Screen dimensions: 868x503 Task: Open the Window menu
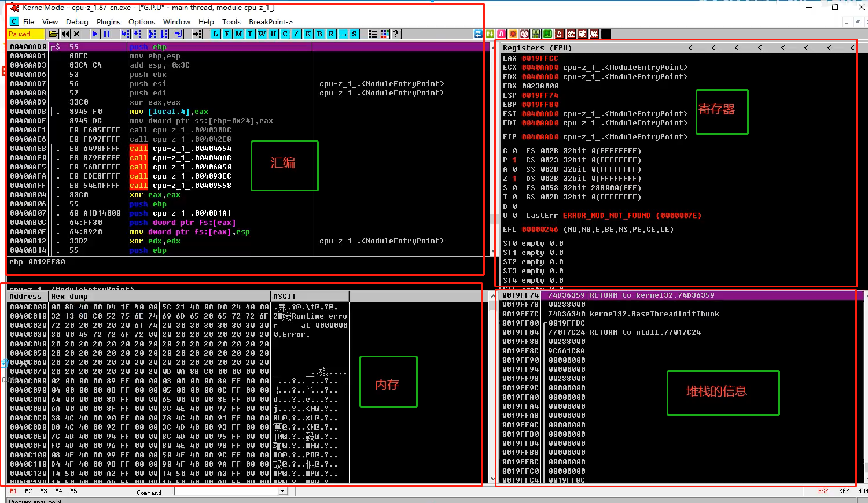(176, 21)
